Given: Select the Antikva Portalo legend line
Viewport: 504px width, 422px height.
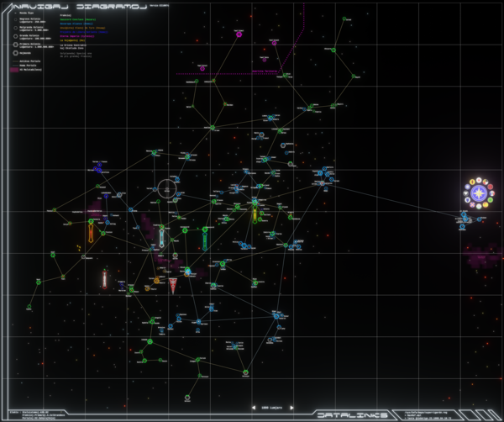Looking at the screenshot, I should pos(25,61).
